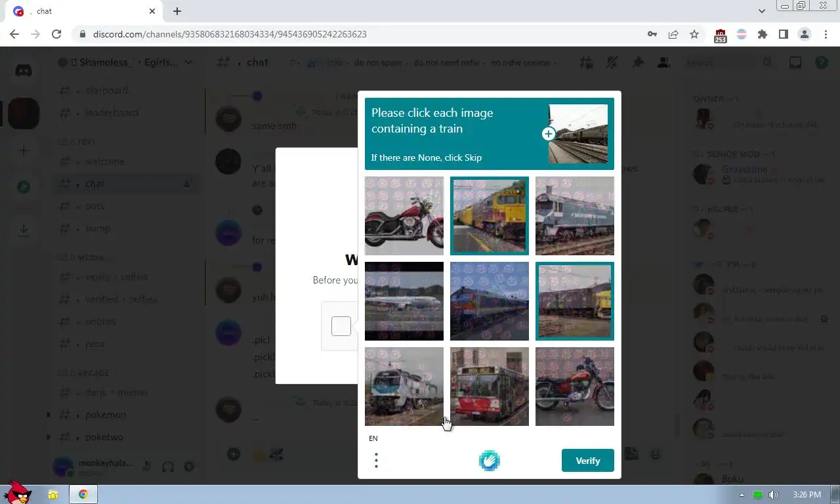The image size is (840, 504).
Task: Click the Discord search box
Action: tap(728, 62)
